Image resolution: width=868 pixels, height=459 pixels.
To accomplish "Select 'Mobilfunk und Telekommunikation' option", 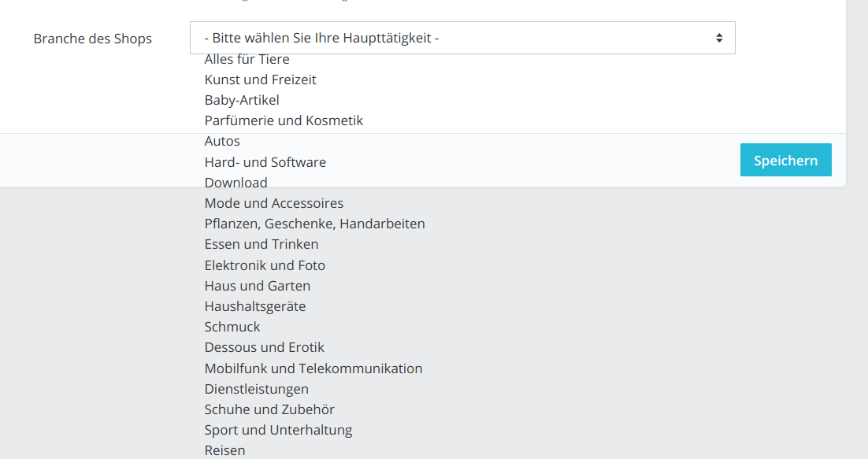I will (x=313, y=368).
